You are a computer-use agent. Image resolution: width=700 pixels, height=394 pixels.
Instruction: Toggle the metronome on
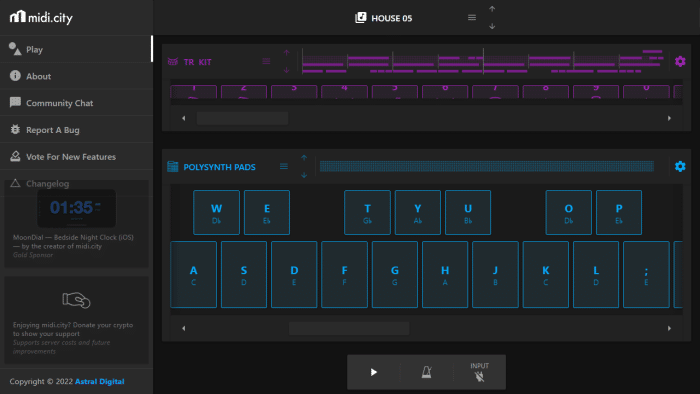coord(427,372)
